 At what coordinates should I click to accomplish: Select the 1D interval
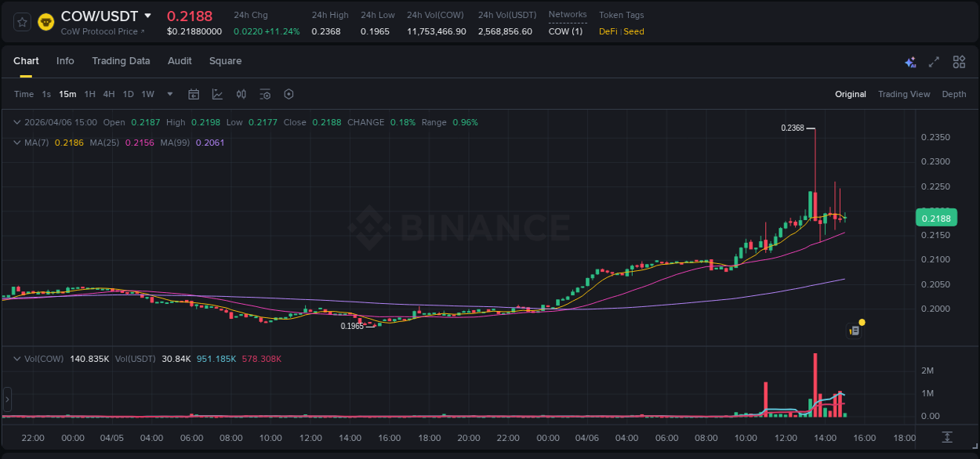128,94
